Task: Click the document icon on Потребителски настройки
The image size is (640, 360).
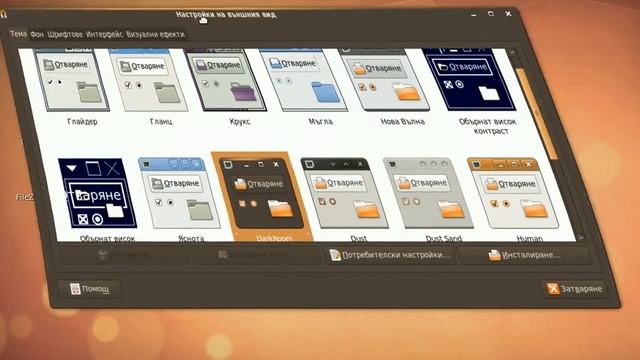Action: tap(335, 255)
